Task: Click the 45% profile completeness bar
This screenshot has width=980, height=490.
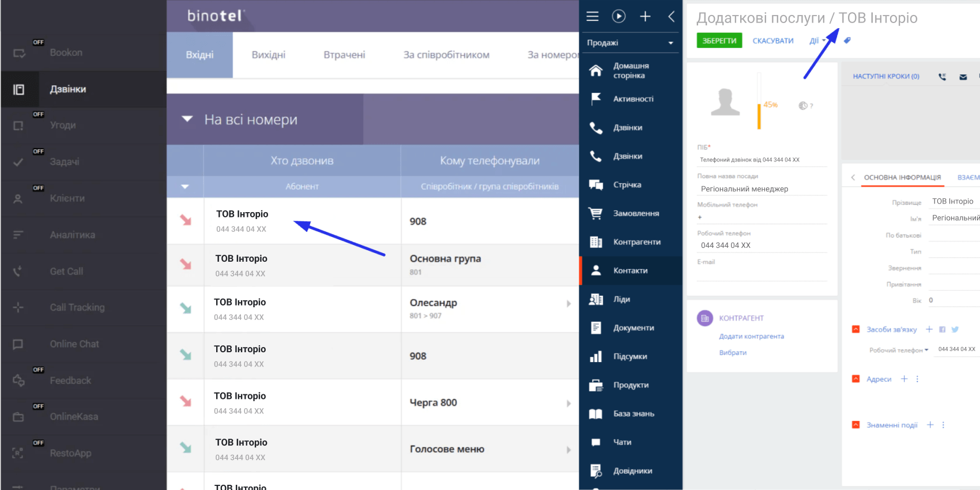Action: click(x=759, y=102)
